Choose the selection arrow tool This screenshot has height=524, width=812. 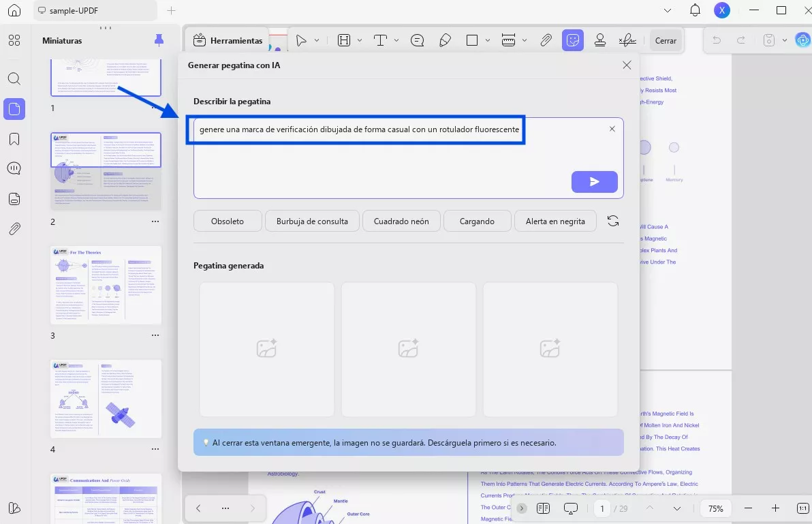(301, 40)
